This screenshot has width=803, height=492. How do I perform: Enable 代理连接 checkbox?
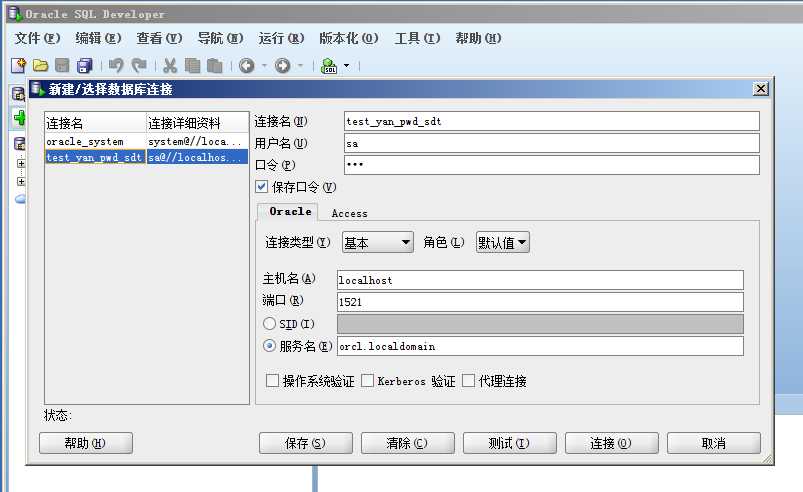(468, 380)
